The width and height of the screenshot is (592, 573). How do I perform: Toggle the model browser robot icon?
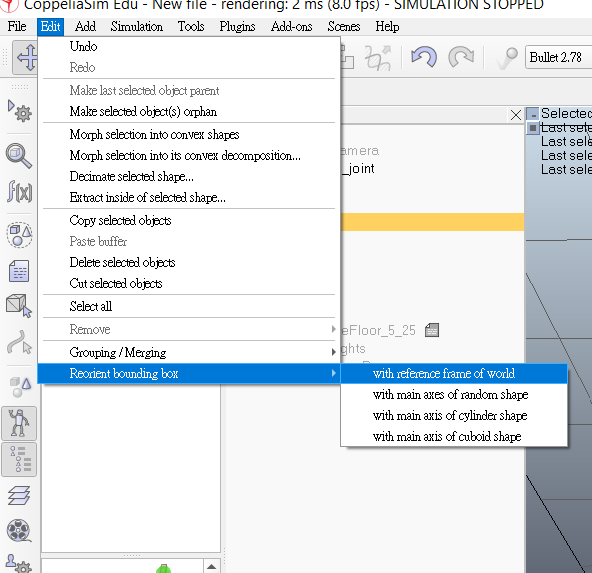point(19,423)
